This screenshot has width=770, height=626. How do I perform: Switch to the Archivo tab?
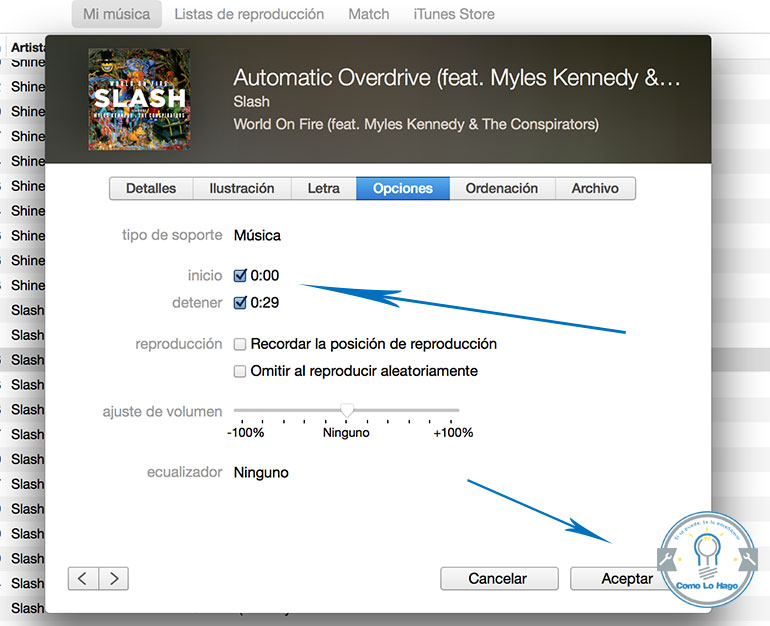(595, 189)
